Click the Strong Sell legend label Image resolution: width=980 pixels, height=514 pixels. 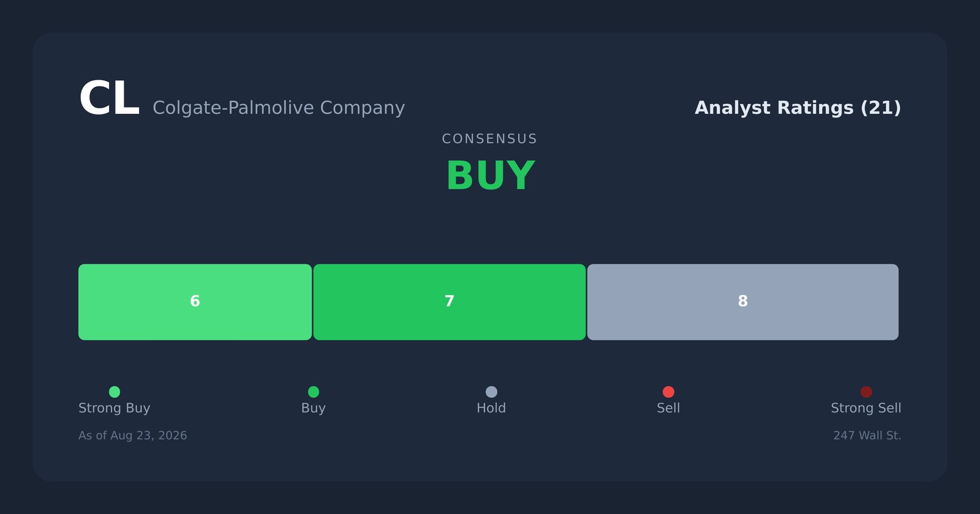pyautogui.click(x=866, y=408)
